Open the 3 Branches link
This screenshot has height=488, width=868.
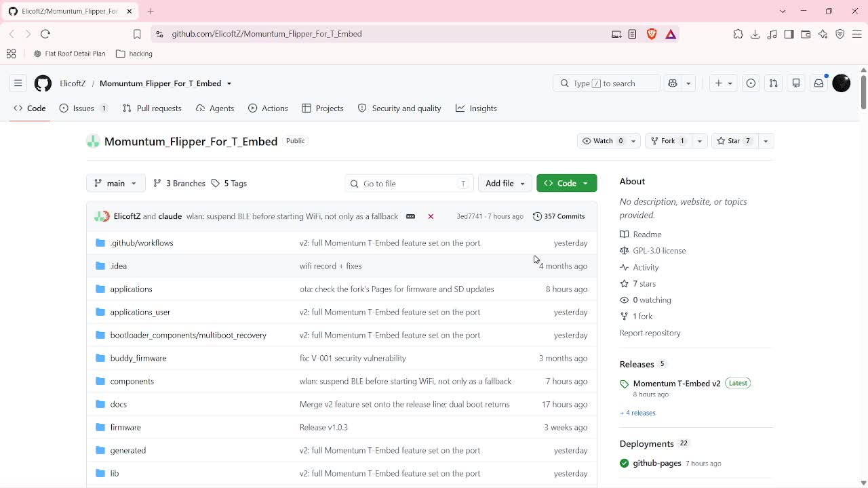tap(179, 184)
